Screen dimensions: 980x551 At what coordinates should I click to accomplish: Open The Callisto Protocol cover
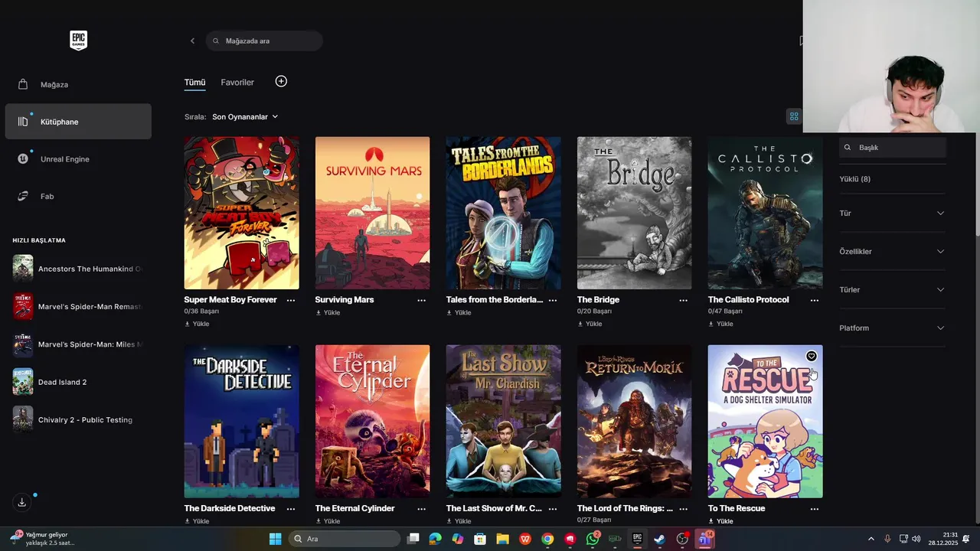coord(765,213)
